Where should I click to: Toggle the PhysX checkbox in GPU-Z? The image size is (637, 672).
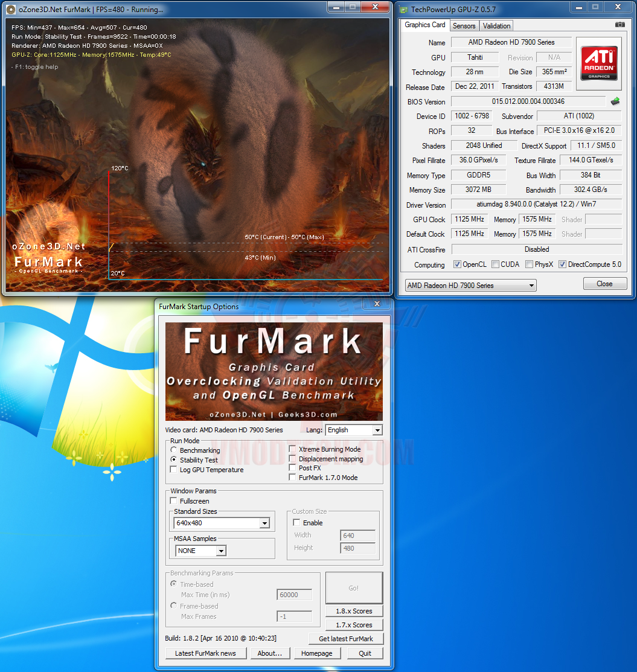pyautogui.click(x=529, y=264)
